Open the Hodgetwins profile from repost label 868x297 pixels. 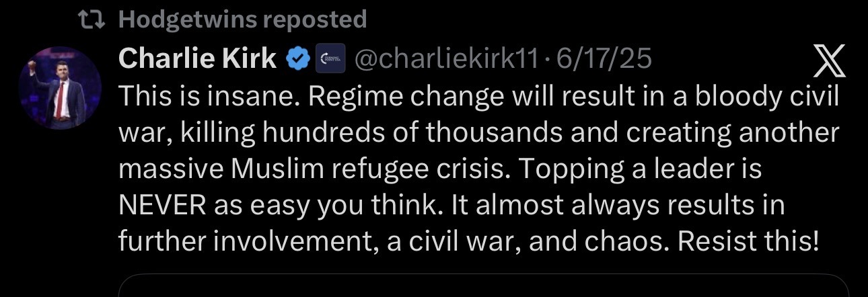coord(187,19)
